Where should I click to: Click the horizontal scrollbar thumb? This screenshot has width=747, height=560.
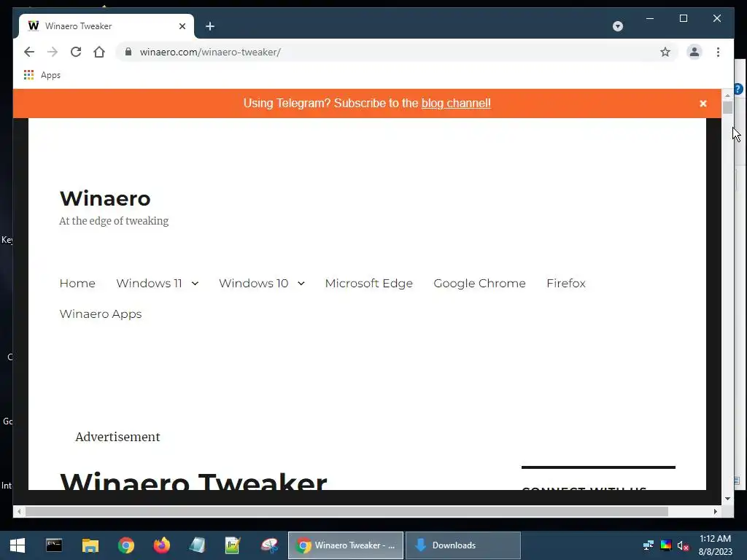pyautogui.click(x=347, y=511)
